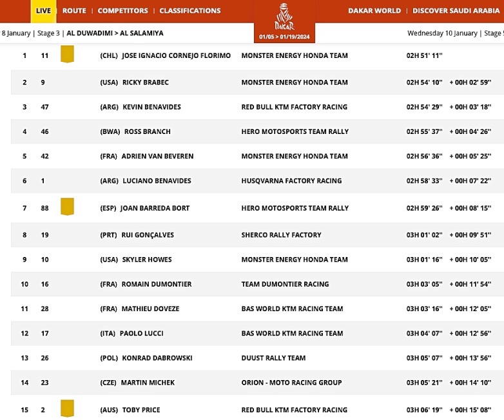This screenshot has width=504, height=420.
Task: Click yellow badge beside Toby Price
Action: (x=67, y=408)
